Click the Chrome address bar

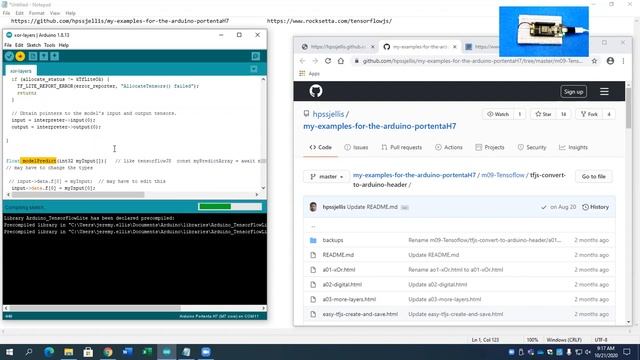[473, 61]
